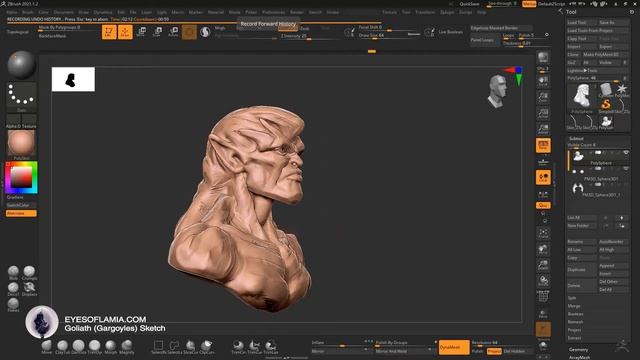The width and height of the screenshot is (640, 360).
Task: Open the Zplugin menu
Action: pos(447,12)
